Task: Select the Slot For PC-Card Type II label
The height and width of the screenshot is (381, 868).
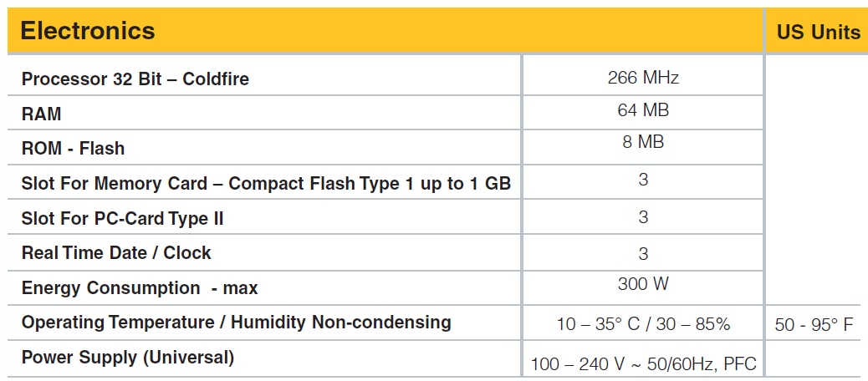Action: tap(122, 219)
